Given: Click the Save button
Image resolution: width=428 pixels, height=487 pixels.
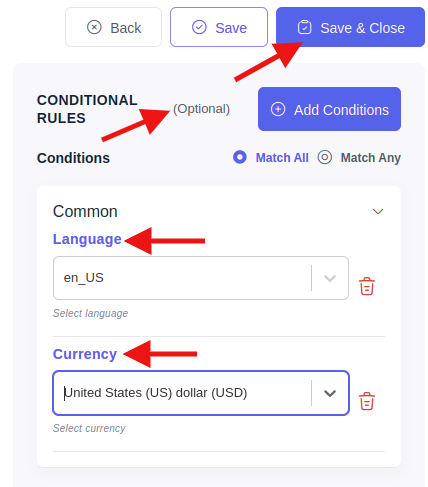Looking at the screenshot, I should pos(219,27).
